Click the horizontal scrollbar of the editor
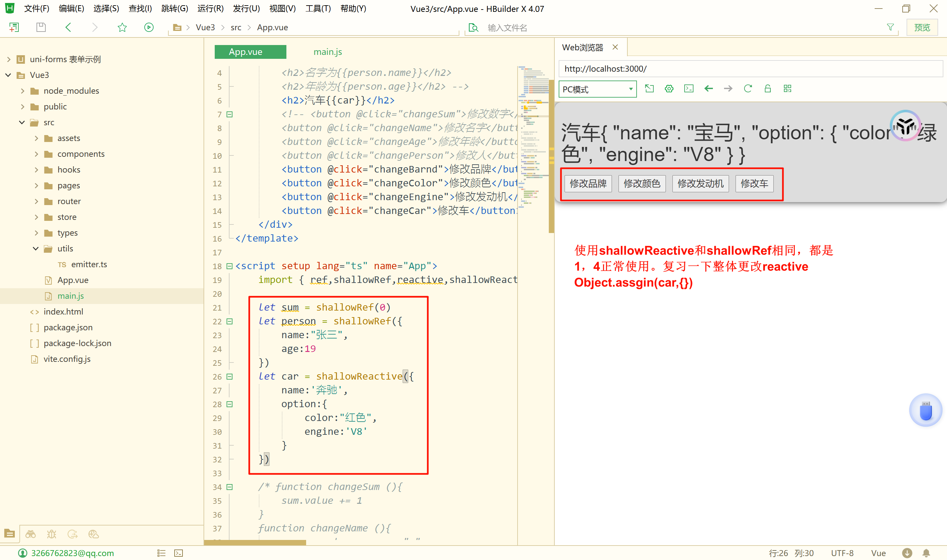This screenshot has height=560, width=947. pos(255,543)
